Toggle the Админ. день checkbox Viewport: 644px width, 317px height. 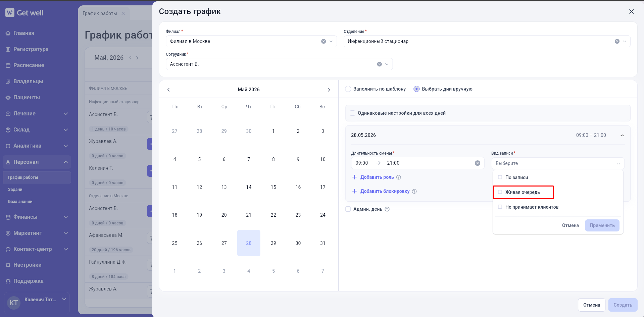[x=348, y=209]
